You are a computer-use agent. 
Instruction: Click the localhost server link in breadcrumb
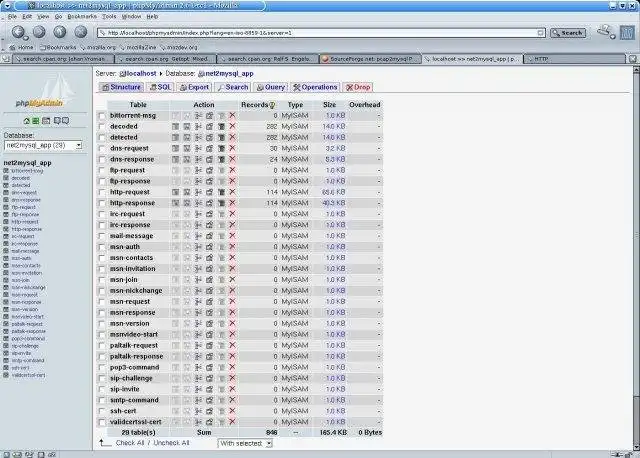138,74
